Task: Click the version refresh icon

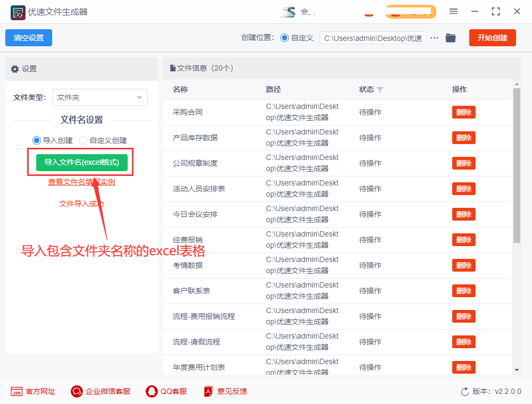Action: tap(465, 391)
